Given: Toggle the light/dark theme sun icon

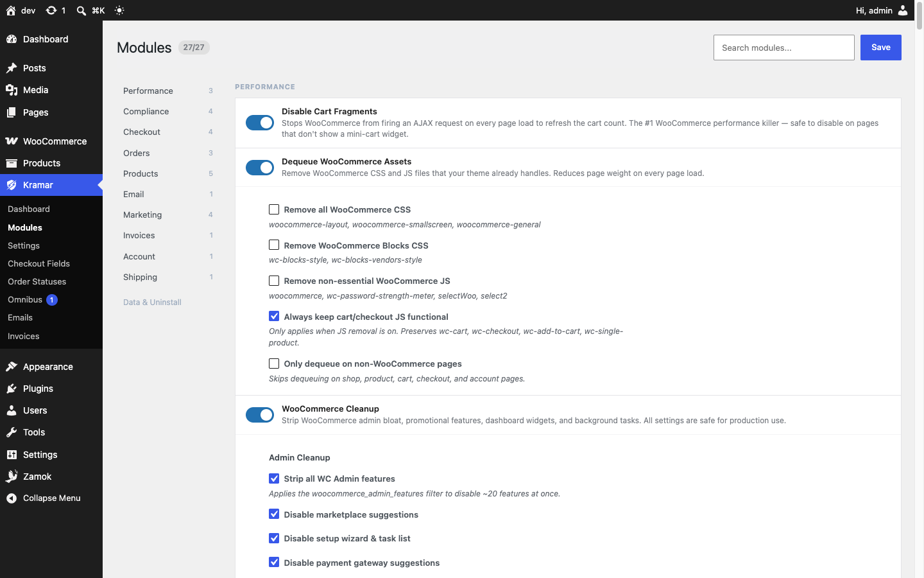Looking at the screenshot, I should 119,10.
